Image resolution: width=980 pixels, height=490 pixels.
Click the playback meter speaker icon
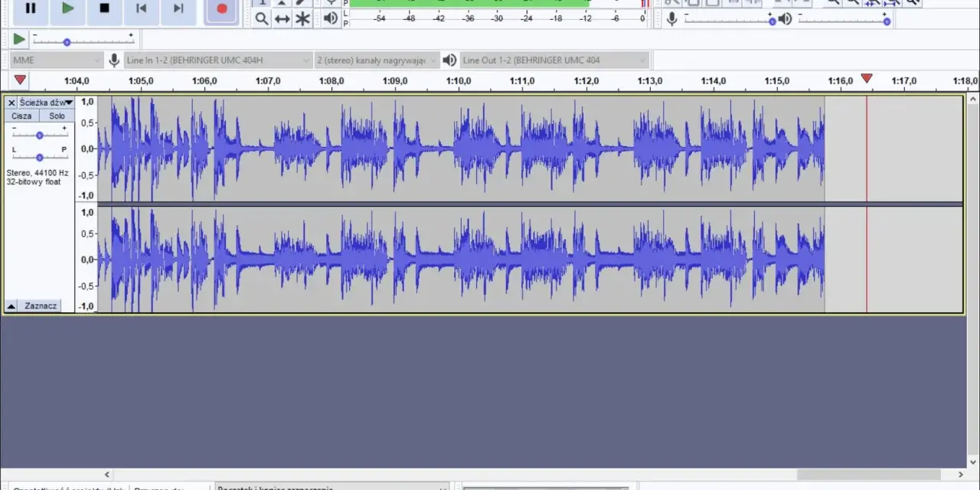tap(331, 18)
